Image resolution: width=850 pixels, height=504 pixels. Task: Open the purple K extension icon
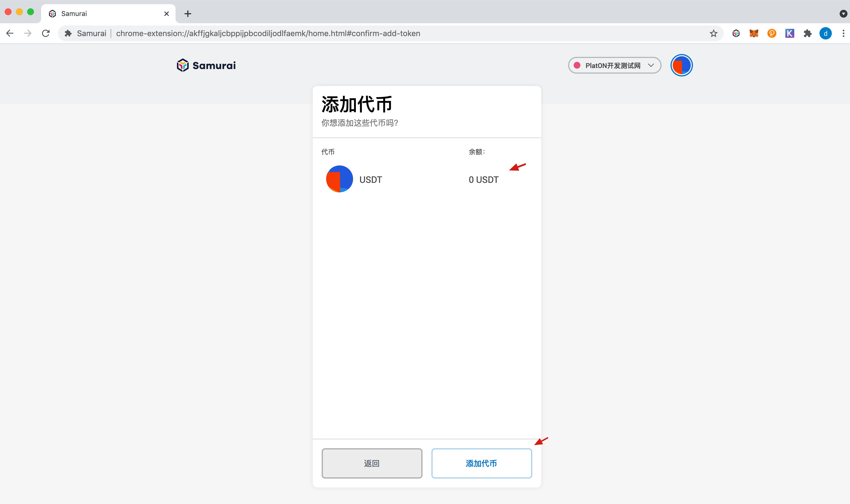tap(790, 33)
